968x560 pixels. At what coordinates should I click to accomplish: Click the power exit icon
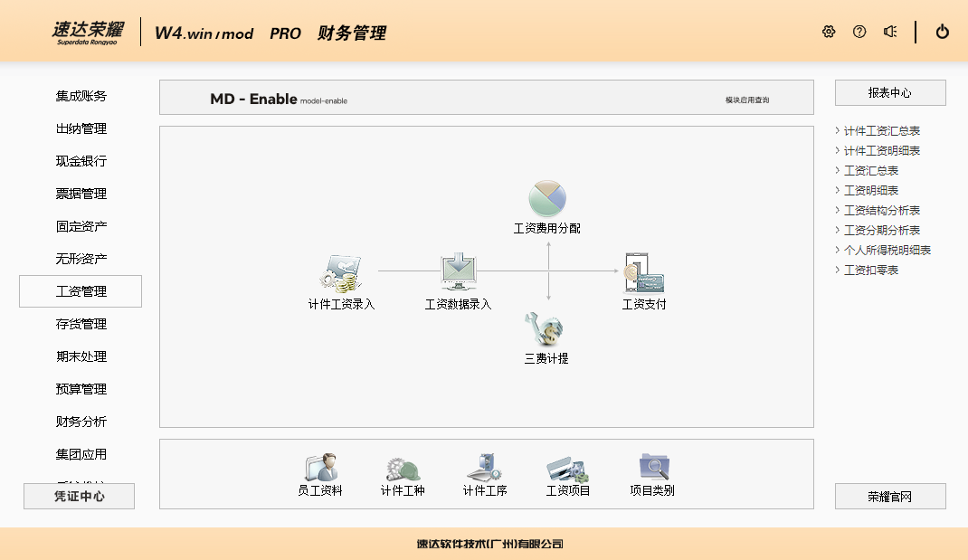[943, 32]
